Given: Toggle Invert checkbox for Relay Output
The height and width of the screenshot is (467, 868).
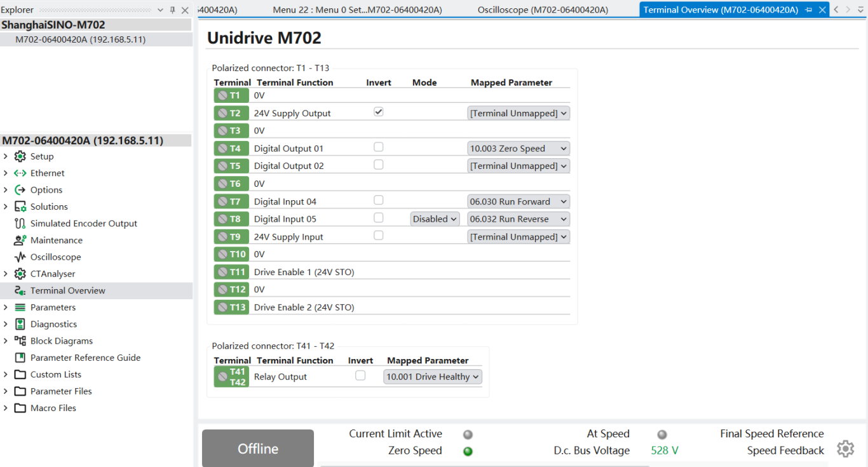Looking at the screenshot, I should (x=360, y=376).
